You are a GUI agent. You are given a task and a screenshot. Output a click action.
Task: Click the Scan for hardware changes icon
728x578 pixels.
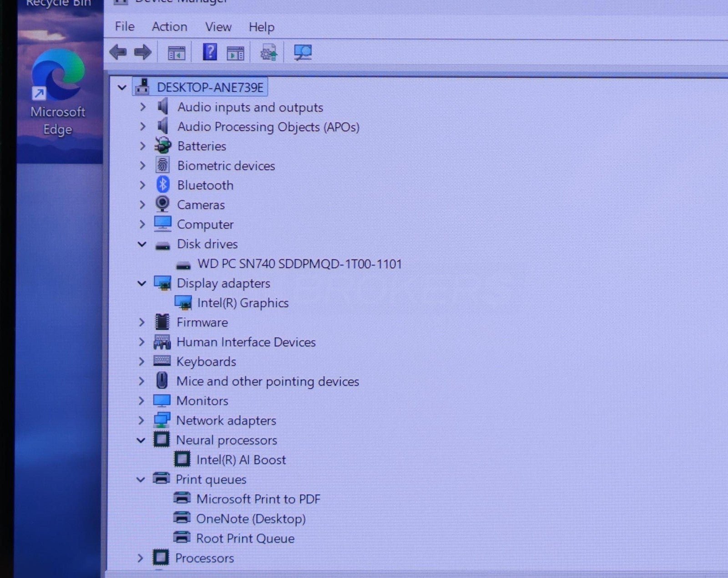point(303,52)
